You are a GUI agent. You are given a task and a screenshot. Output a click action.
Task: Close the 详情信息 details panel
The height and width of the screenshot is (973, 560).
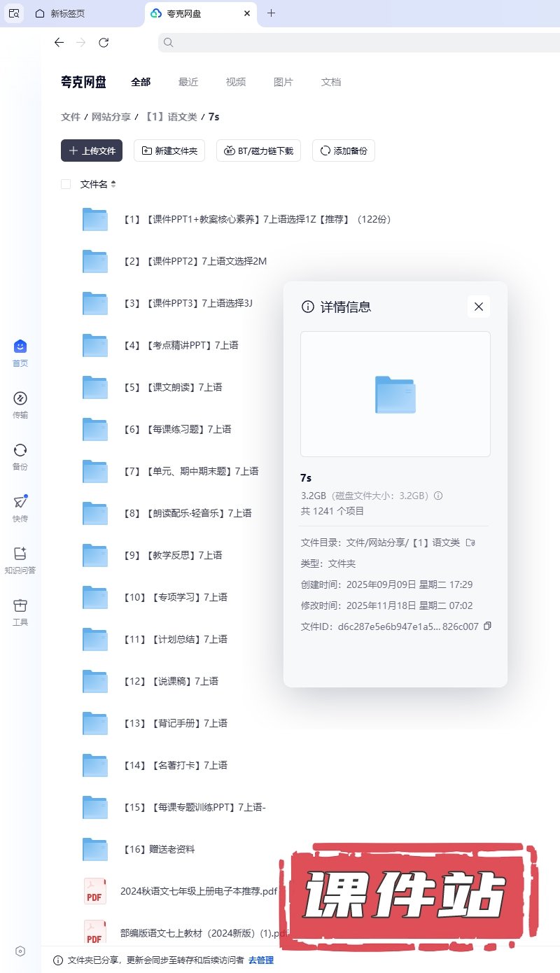pos(479,307)
